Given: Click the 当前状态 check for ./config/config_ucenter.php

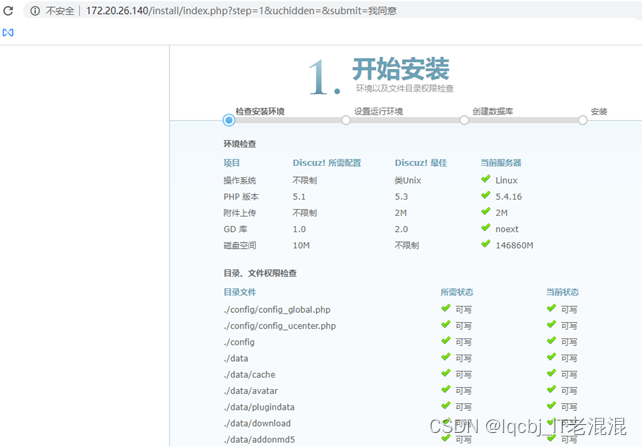Looking at the screenshot, I should (552, 325).
